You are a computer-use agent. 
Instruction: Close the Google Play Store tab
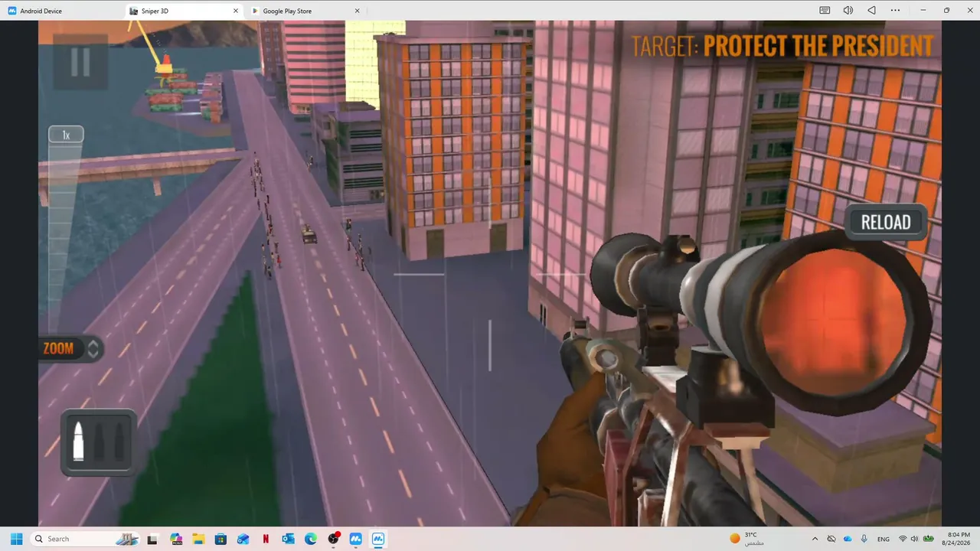(x=357, y=11)
